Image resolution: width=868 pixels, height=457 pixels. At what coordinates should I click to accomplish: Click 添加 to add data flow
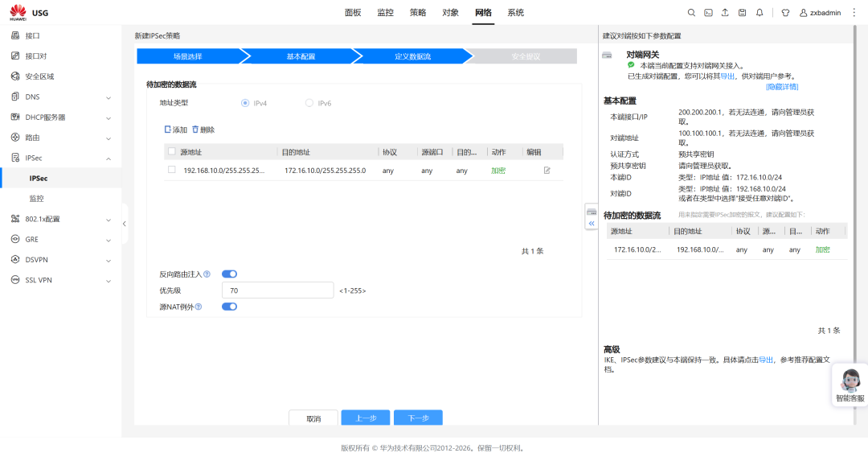175,130
